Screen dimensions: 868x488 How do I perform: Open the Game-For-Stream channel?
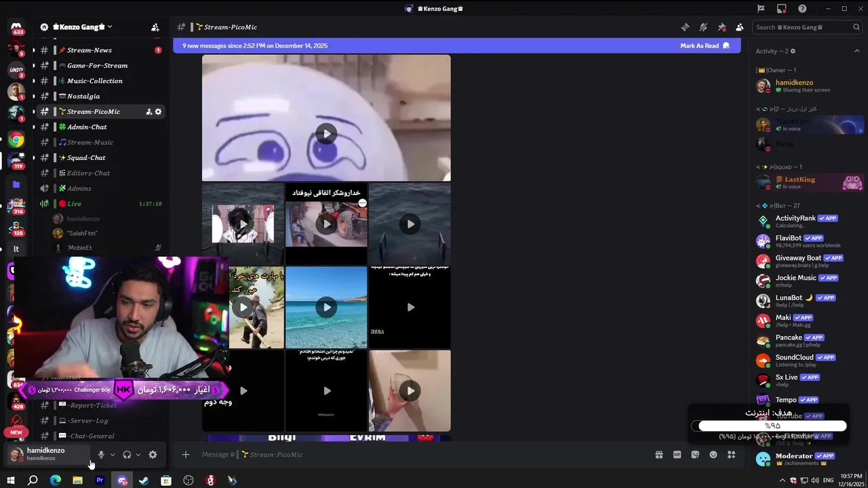click(x=100, y=66)
